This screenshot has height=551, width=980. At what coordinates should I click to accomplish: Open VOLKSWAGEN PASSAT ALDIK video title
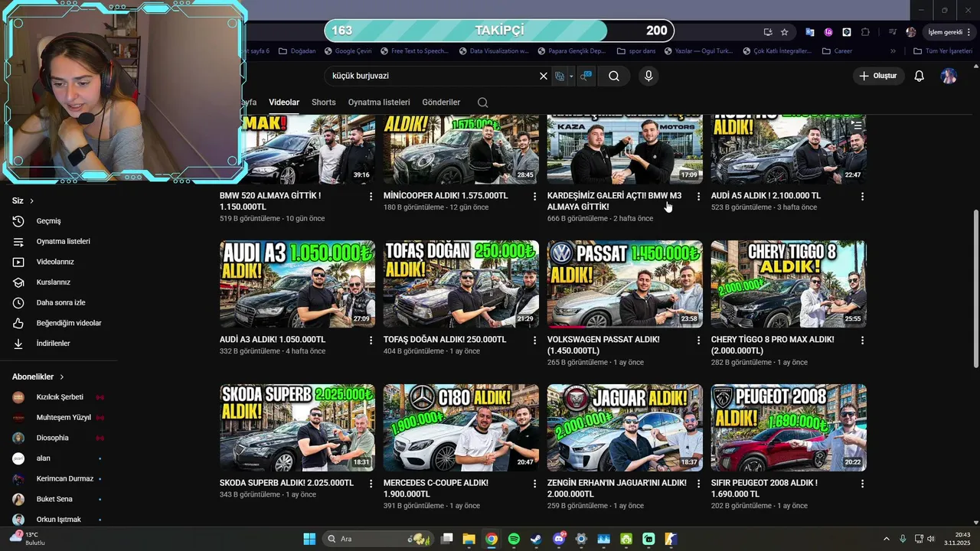(x=603, y=345)
